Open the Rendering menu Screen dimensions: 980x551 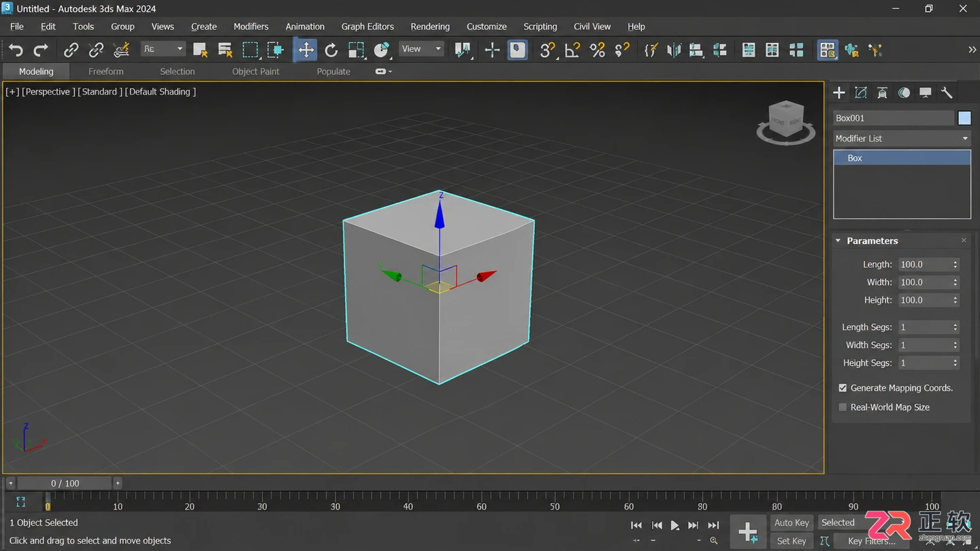pyautogui.click(x=430, y=27)
